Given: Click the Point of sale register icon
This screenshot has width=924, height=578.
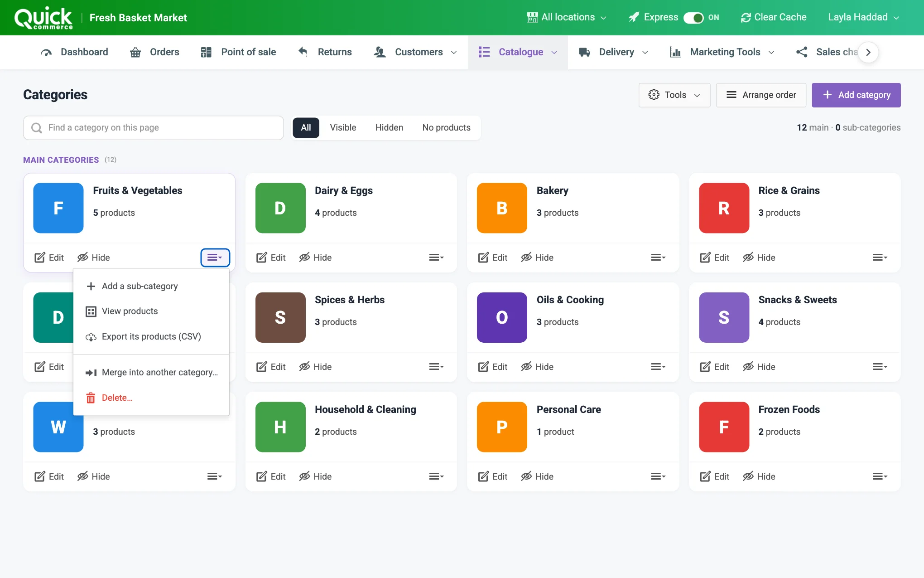Looking at the screenshot, I should [x=206, y=52].
